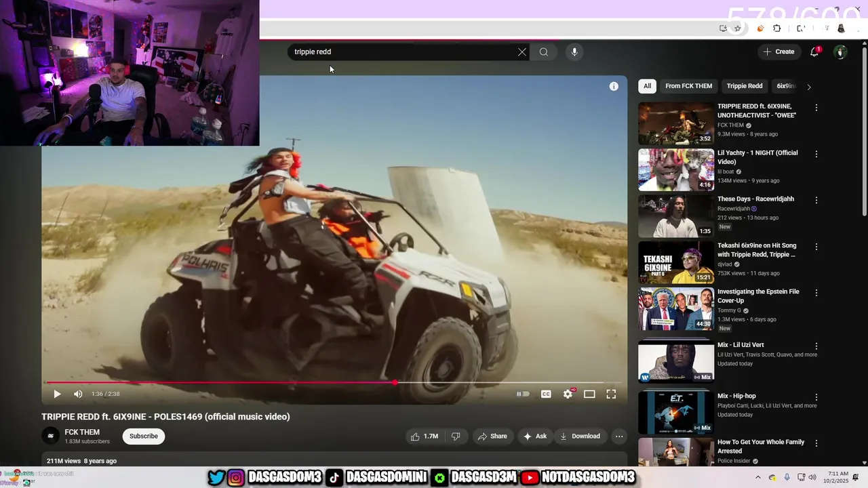Bookmark this page with the star

(x=738, y=28)
